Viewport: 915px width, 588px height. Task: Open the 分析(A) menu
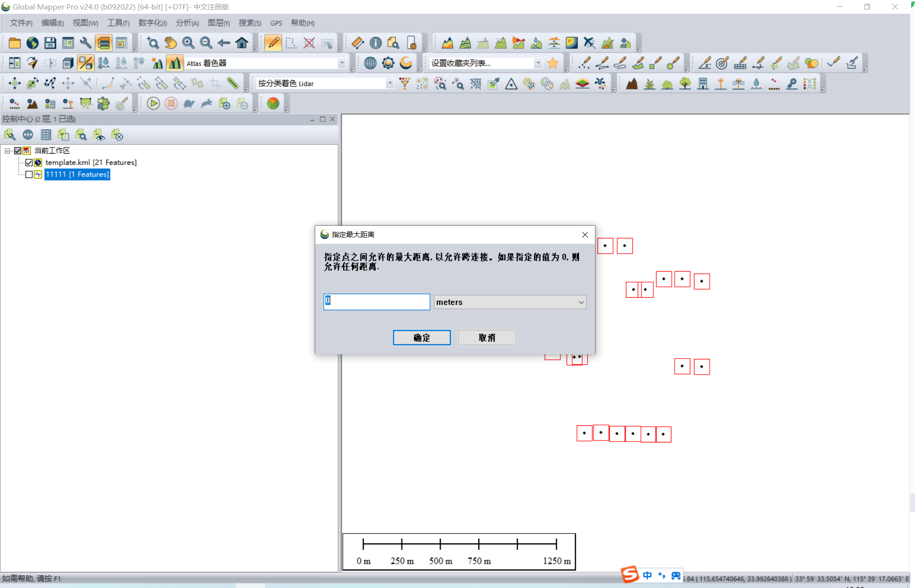[x=187, y=23]
